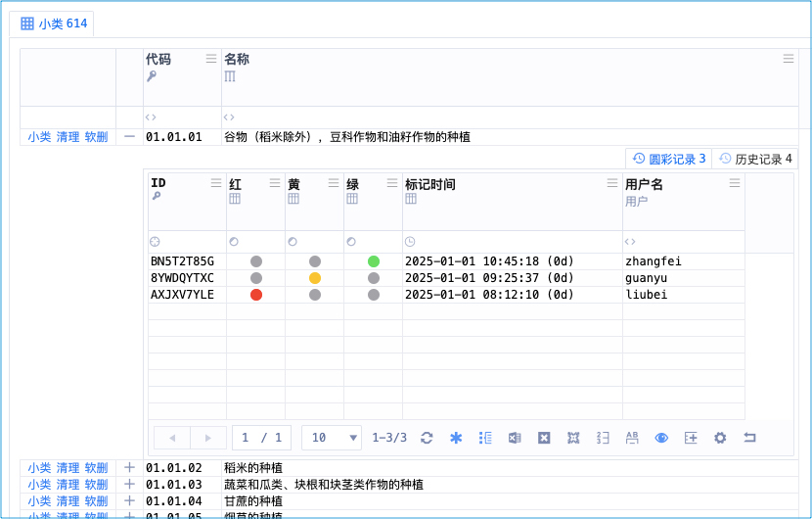This screenshot has height=519, width=812.
Task: Toggle grey 绿 dot in 8YWDQYTXC row
Action: tap(374, 278)
